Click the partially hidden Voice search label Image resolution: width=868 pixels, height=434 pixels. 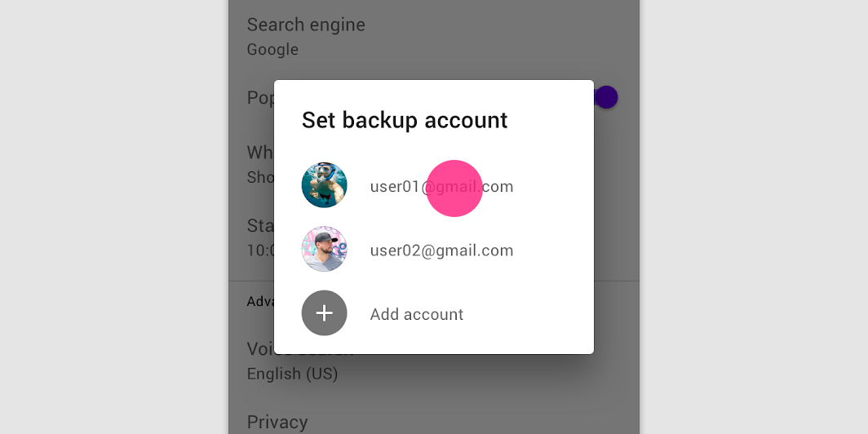260,349
